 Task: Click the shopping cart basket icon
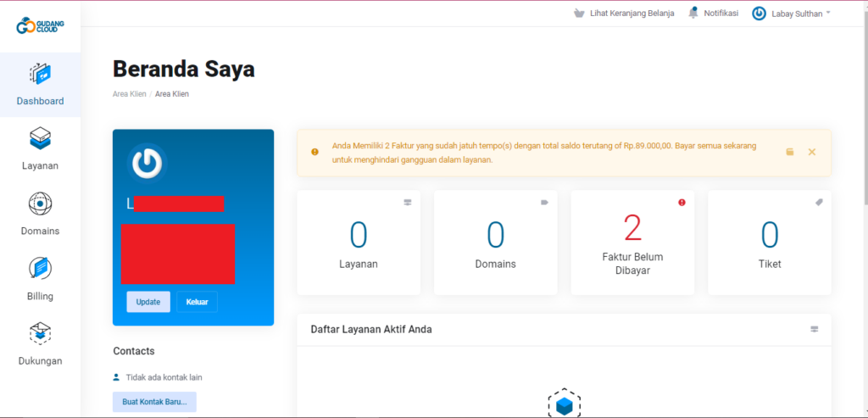click(579, 14)
